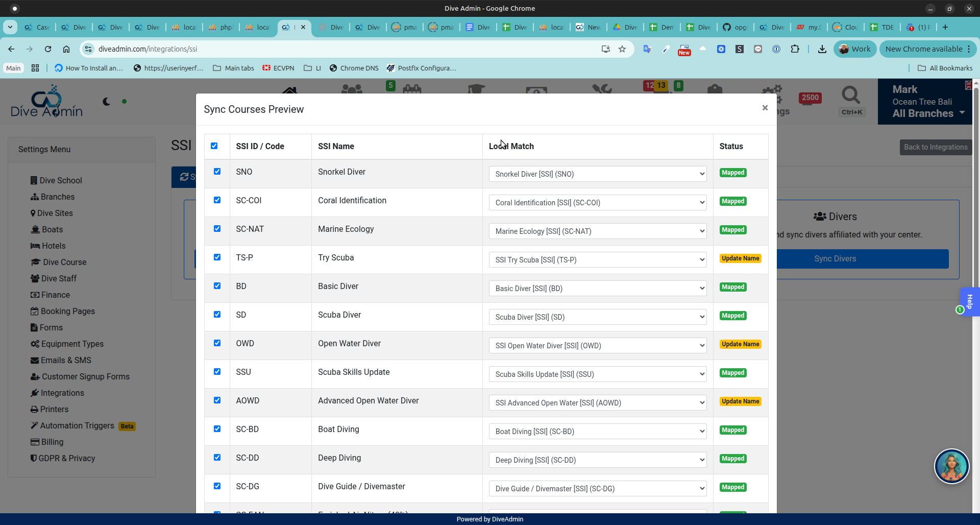Open Chrome downloads icon
Viewport: 980px width, 525px height.
point(822,49)
